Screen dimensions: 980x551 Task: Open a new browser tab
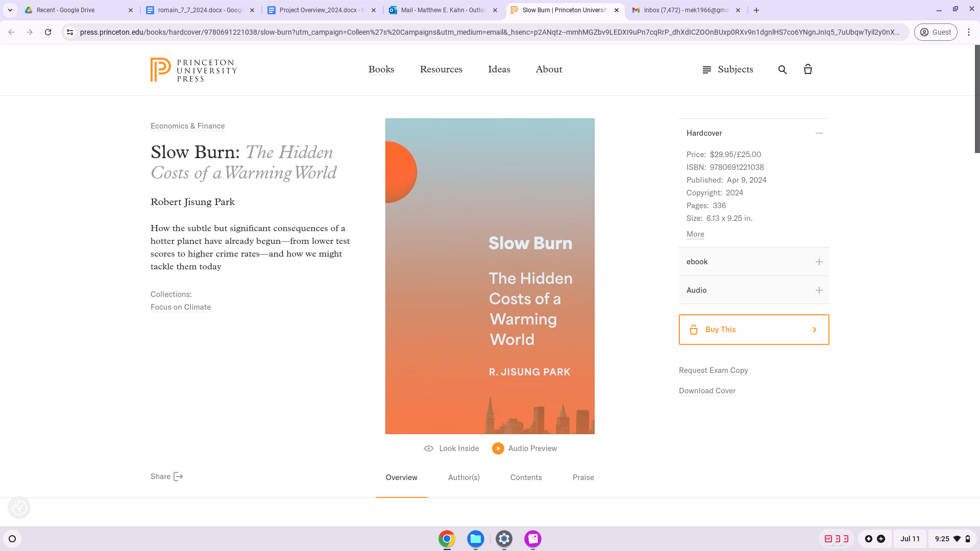[756, 10]
